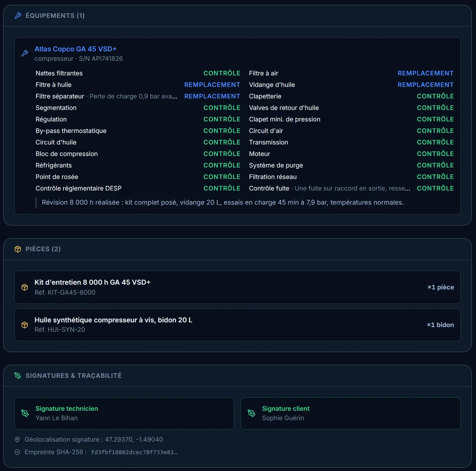
Task: Click the Géolocalisation signature coordinates text
Action: (x=94, y=439)
